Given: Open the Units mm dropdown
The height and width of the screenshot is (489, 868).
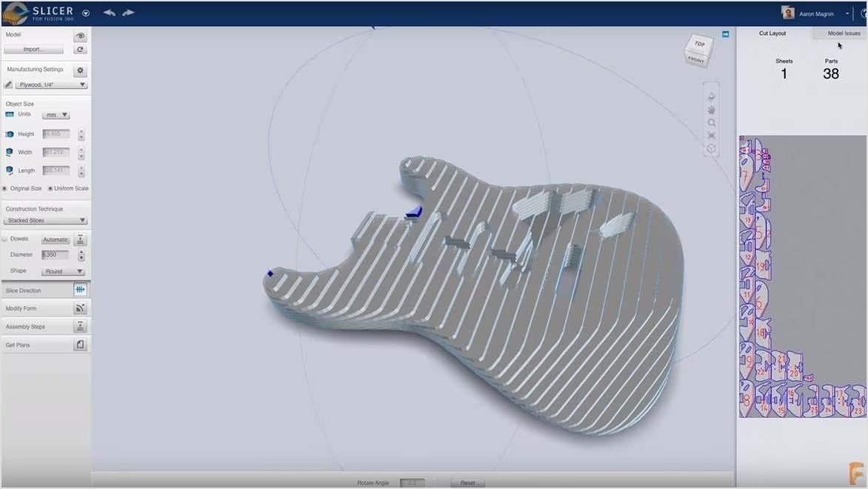Looking at the screenshot, I should [x=55, y=114].
